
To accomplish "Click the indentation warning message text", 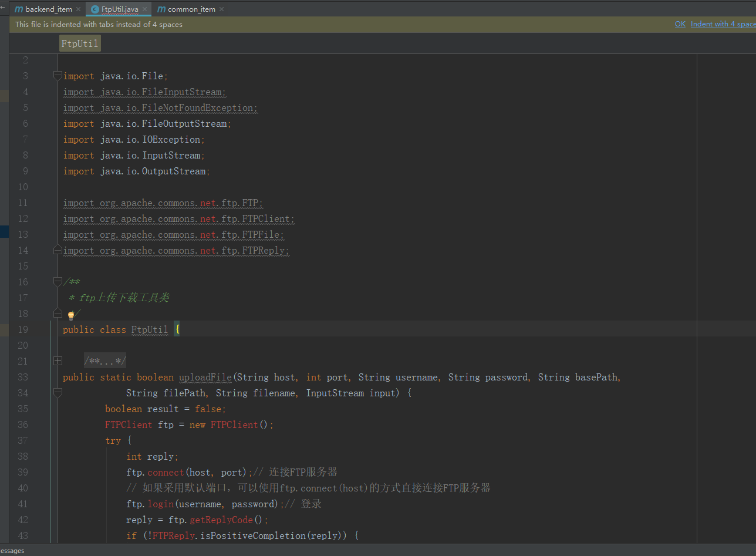I will (x=99, y=24).
